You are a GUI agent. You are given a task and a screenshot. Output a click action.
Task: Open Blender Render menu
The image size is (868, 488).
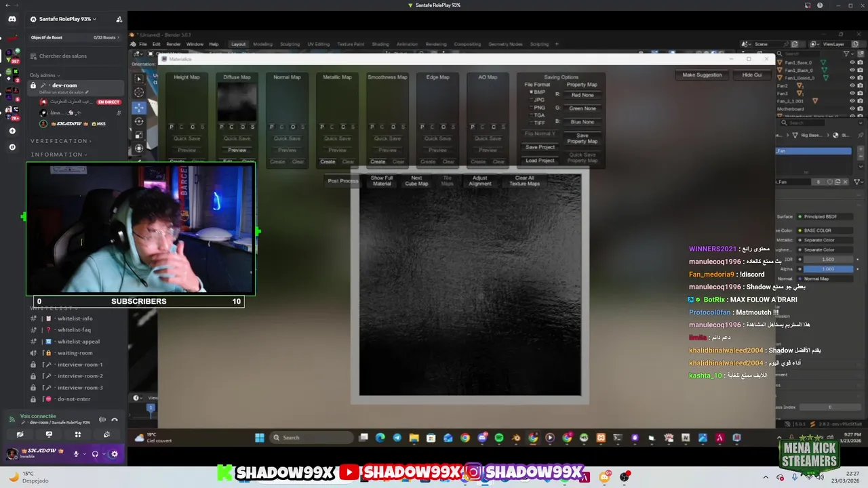[x=174, y=44]
